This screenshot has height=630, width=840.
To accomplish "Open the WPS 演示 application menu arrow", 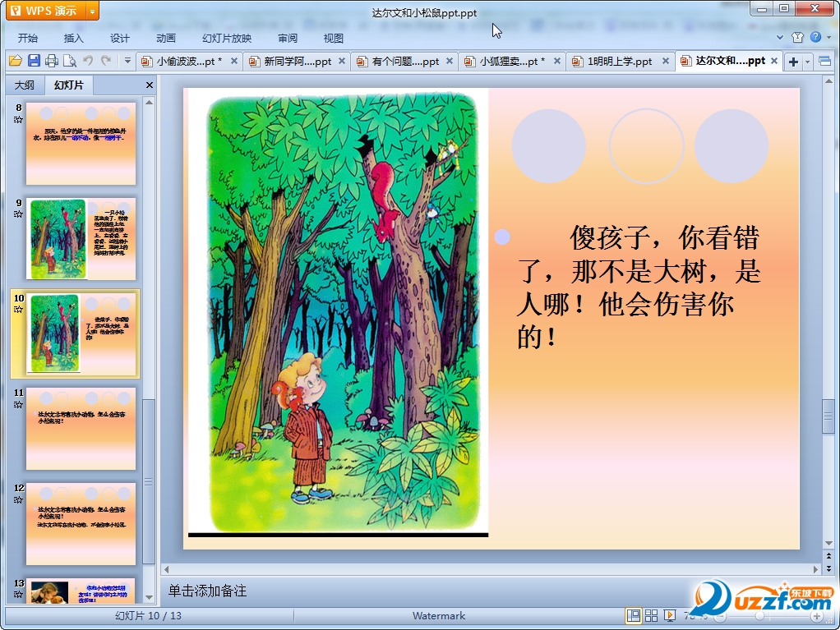I will pyautogui.click(x=92, y=11).
